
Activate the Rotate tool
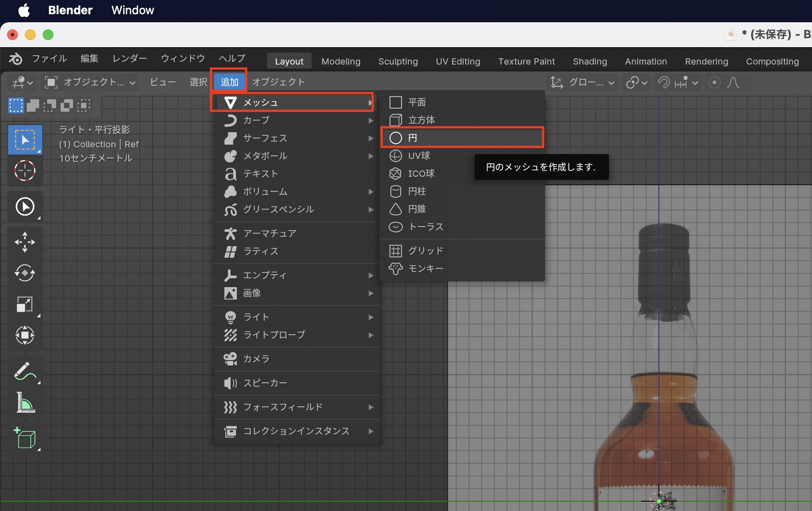pyautogui.click(x=25, y=273)
